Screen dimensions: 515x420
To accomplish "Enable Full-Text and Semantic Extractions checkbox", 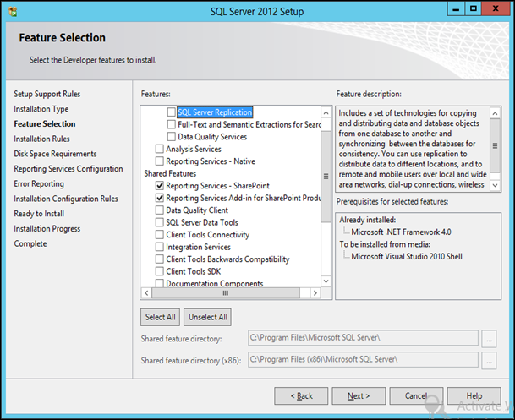I will point(171,124).
